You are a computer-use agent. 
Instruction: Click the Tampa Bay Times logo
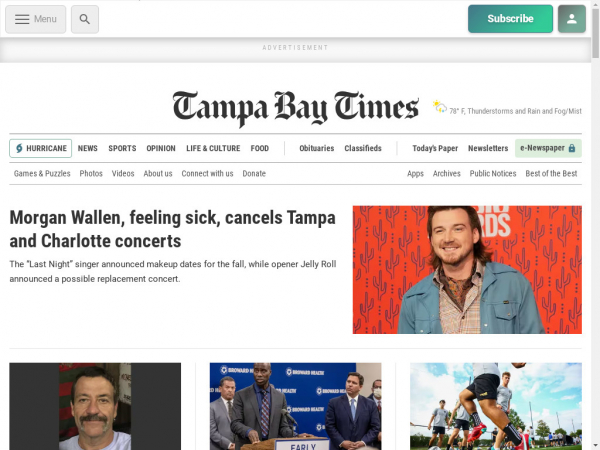click(x=295, y=108)
